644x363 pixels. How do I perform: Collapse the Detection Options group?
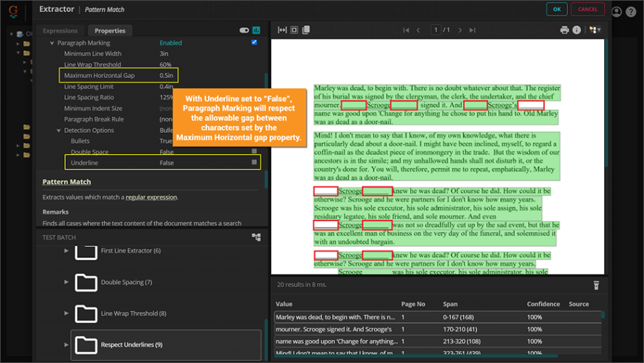59,130
